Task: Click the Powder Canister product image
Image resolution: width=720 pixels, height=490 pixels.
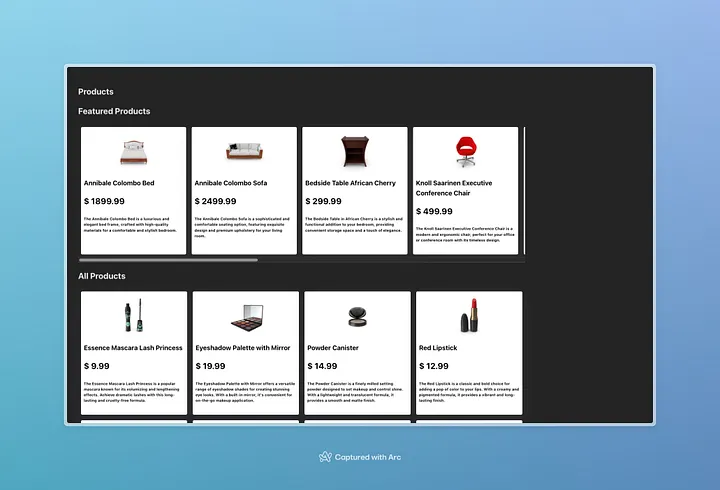Action: (357, 316)
